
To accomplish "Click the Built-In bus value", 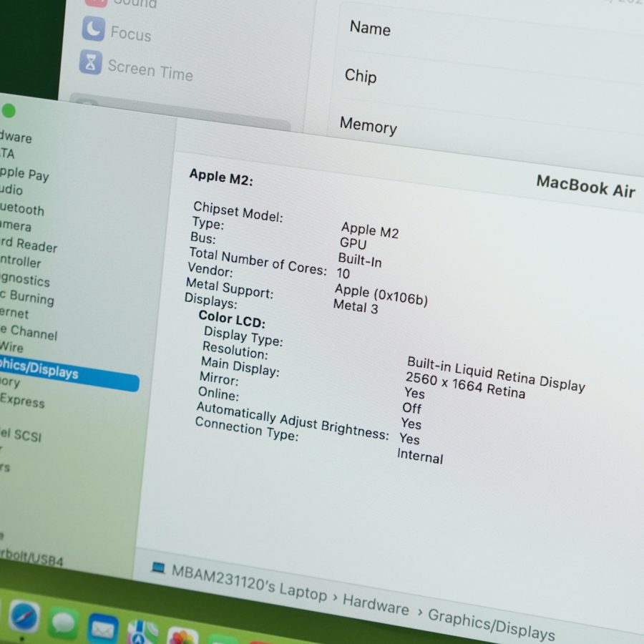I will [x=360, y=260].
